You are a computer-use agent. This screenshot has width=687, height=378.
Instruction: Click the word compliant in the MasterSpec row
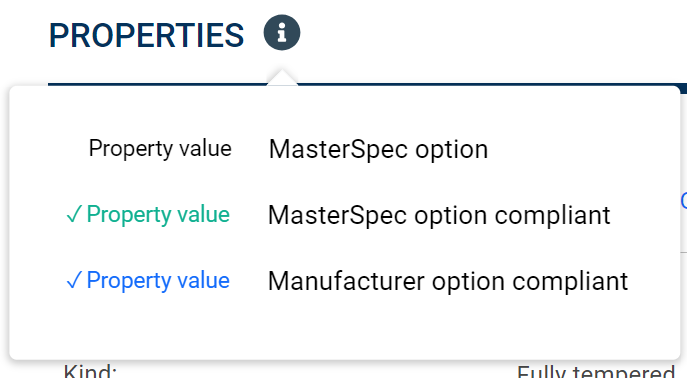552,215
